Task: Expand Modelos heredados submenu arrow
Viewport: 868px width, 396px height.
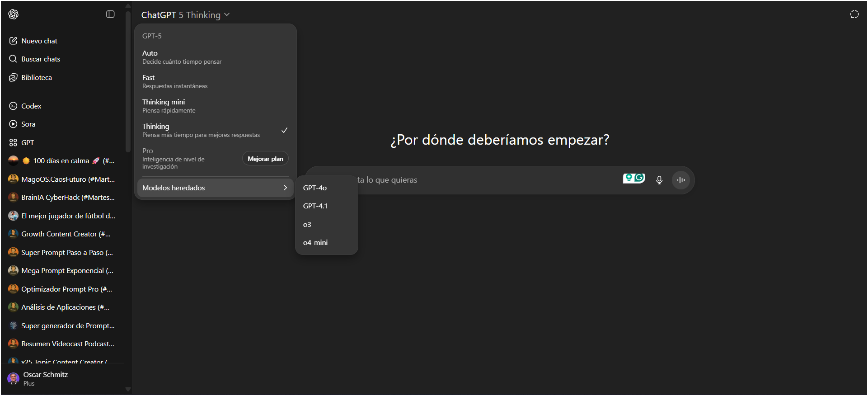Action: coord(285,188)
